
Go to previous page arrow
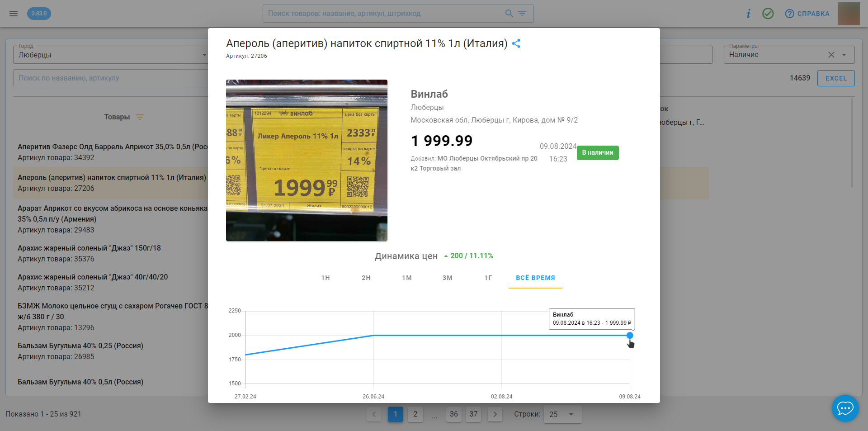pos(374,414)
